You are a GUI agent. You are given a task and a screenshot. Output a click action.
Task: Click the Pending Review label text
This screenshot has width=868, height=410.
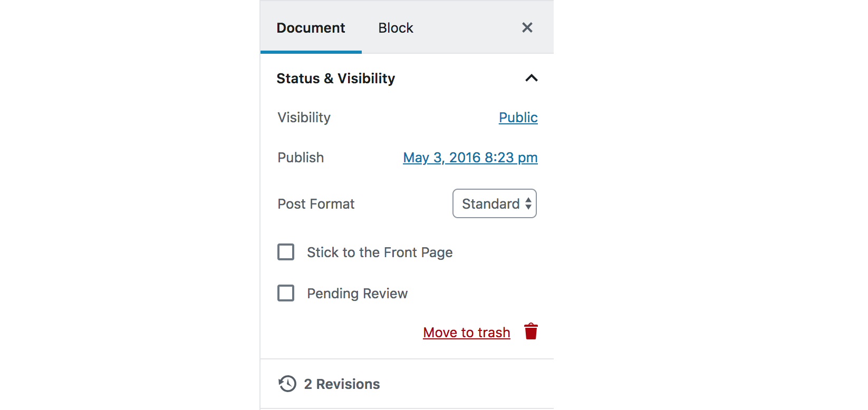[x=357, y=294]
